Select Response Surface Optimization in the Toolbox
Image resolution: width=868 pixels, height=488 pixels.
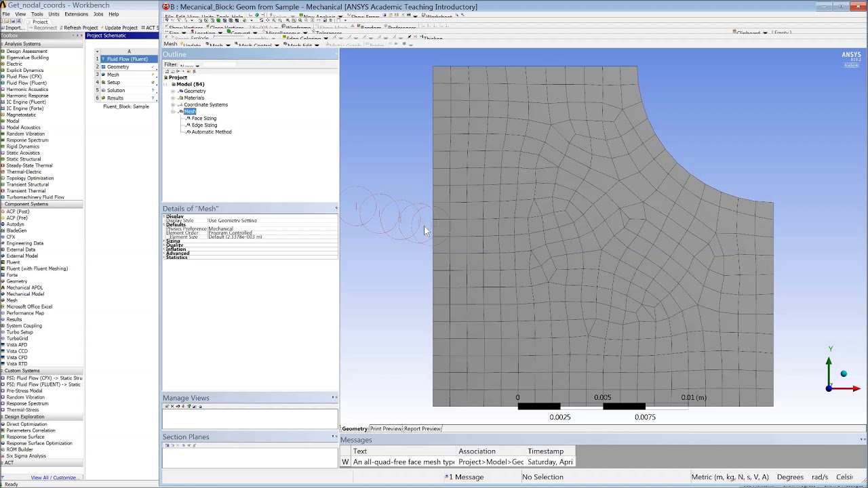click(39, 443)
